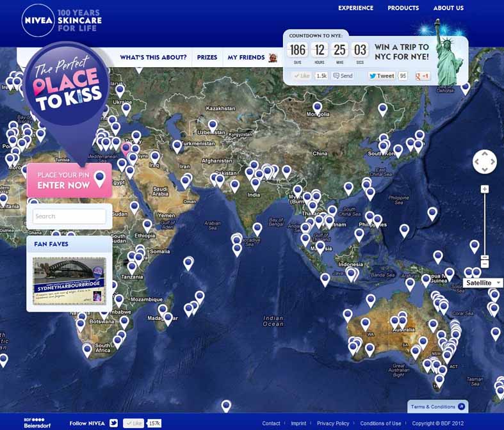The width and height of the screenshot is (504, 430).
Task: Click the map pin on Iraq
Action: click(x=155, y=158)
